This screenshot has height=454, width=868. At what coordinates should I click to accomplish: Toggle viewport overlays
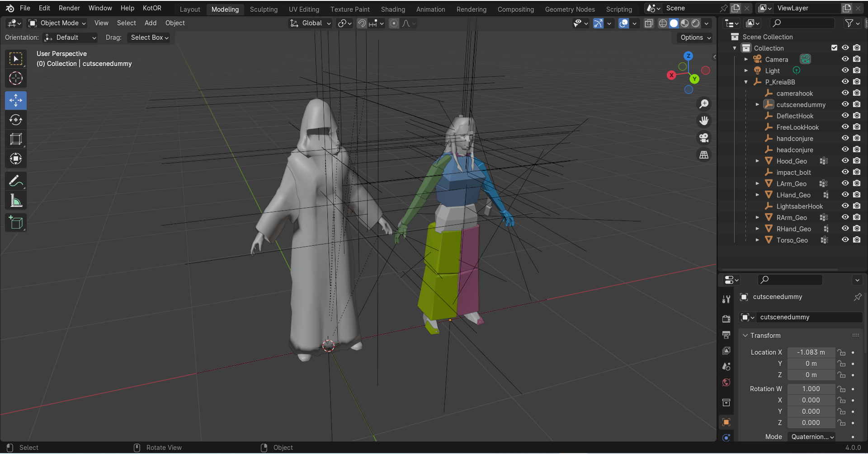623,23
